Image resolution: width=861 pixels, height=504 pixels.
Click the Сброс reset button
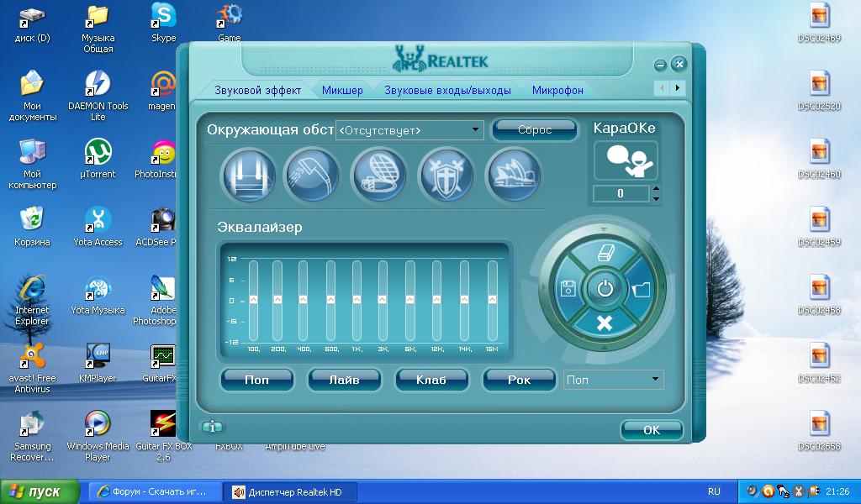point(535,130)
